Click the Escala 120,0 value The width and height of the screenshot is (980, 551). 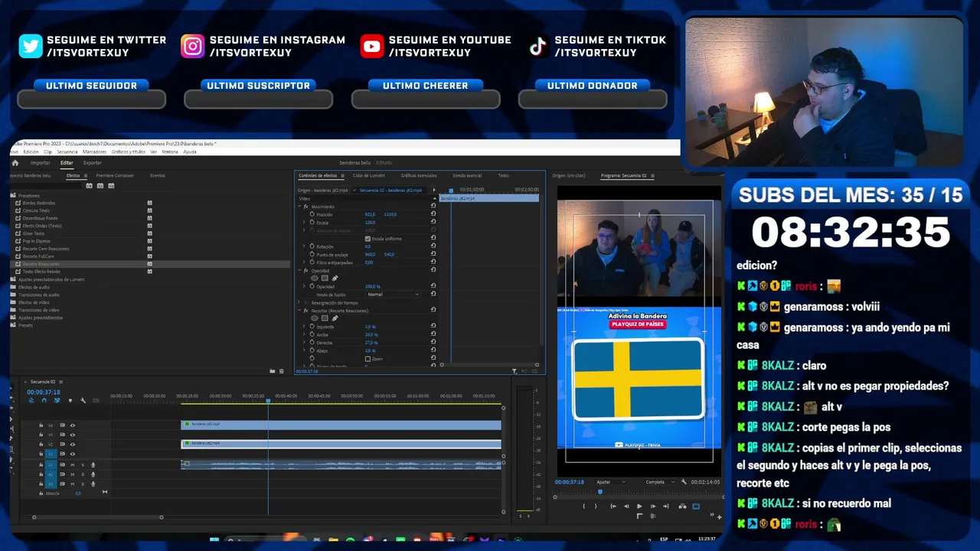[x=370, y=223]
